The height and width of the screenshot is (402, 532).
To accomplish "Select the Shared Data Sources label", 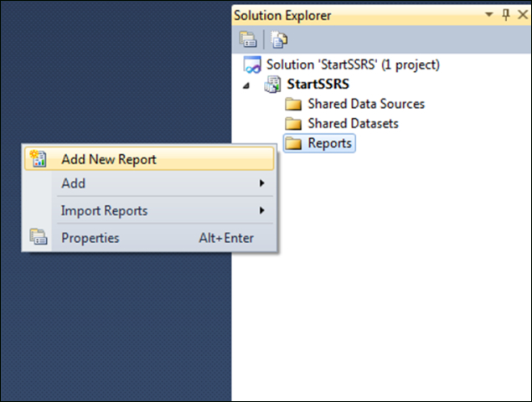I will tap(366, 104).
